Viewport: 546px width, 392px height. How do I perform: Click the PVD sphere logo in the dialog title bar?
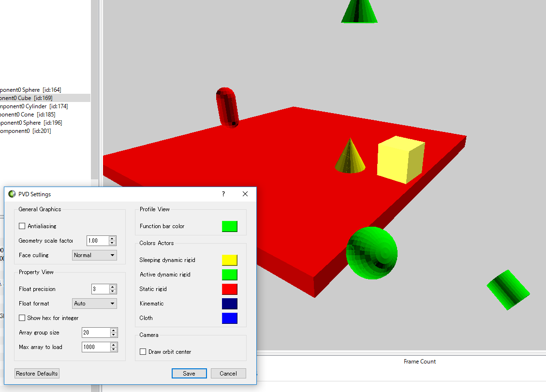(x=12, y=194)
